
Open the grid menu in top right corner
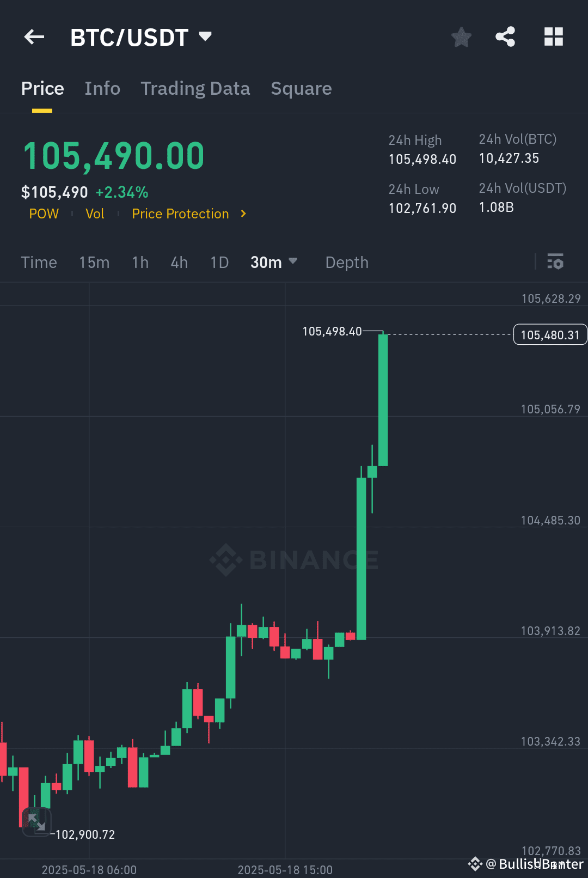click(554, 36)
